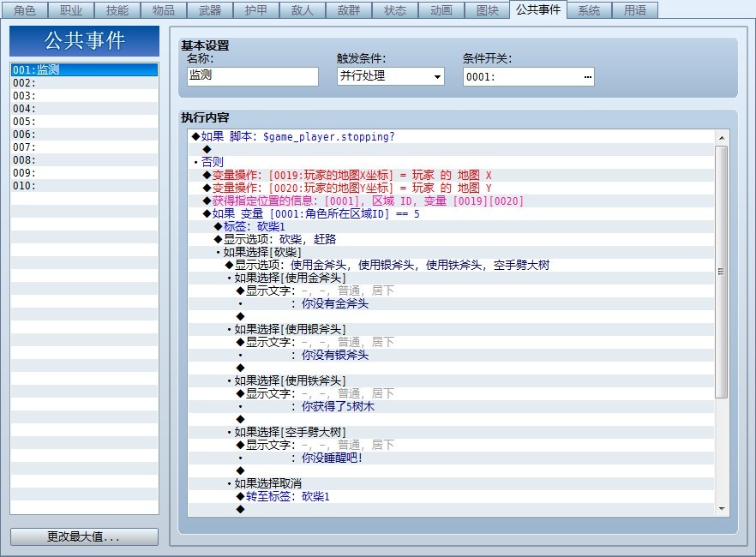Switch to the 武器 tab
Screen dimensions: 756x557
[x=210, y=10]
